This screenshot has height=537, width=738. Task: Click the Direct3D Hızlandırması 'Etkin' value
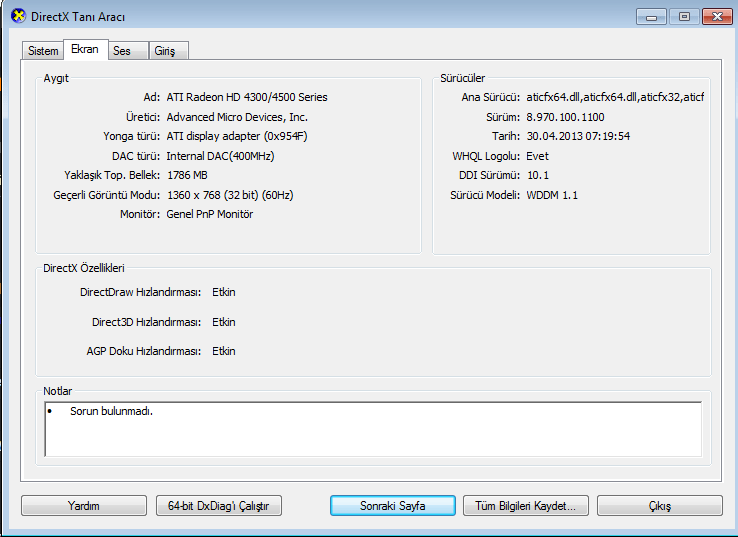click(x=224, y=322)
